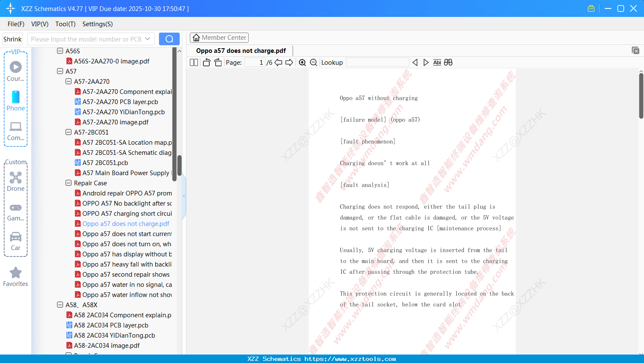Open the Member Center
Viewport: 644px width, 363px height.
tap(219, 38)
